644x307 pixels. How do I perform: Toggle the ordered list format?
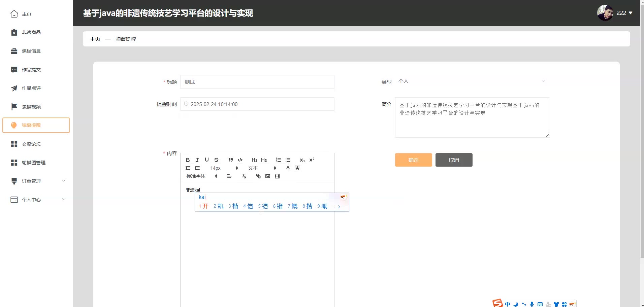279,160
